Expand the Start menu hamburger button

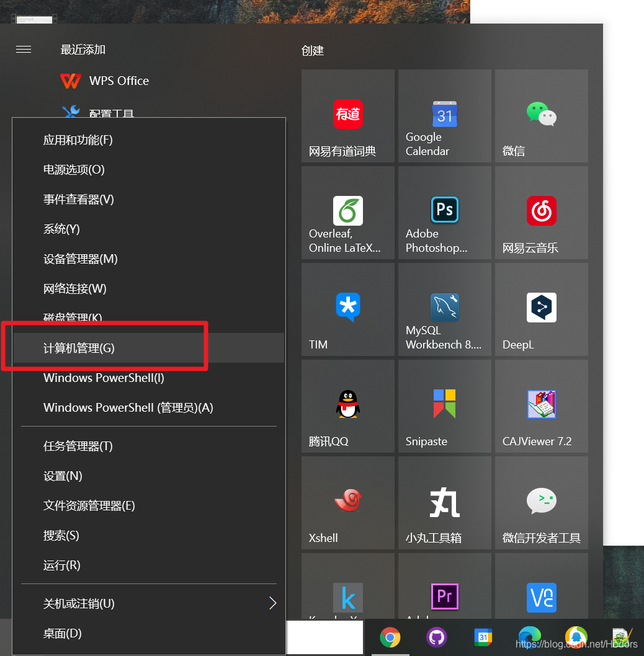[24, 50]
